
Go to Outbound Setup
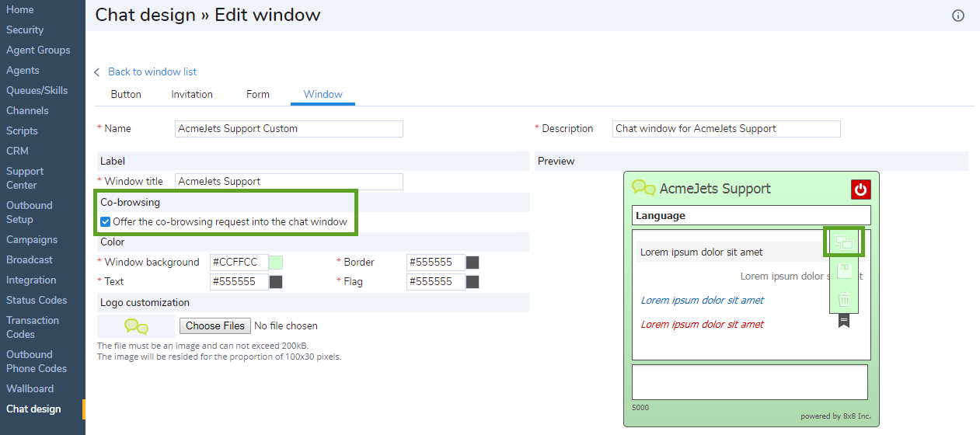pyautogui.click(x=30, y=212)
